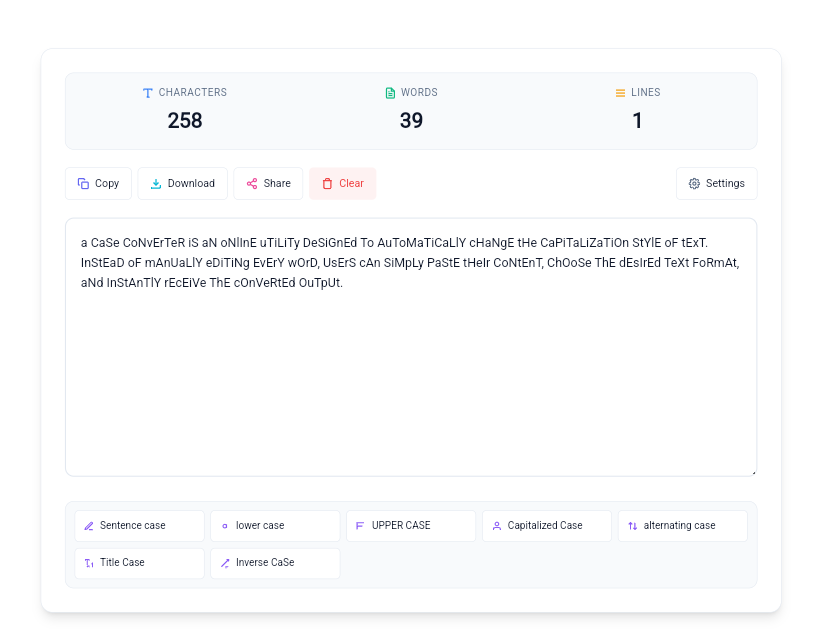Click the 39 words count value

point(411,120)
